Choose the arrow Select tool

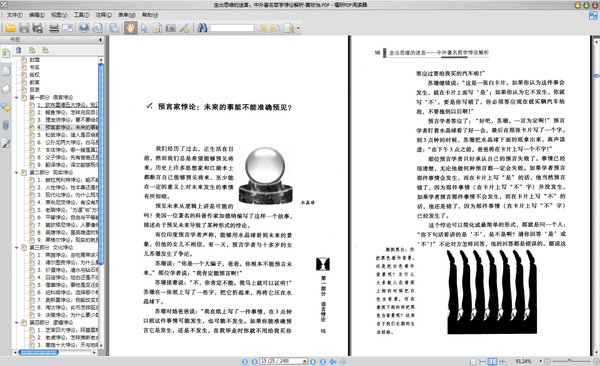tap(144, 28)
